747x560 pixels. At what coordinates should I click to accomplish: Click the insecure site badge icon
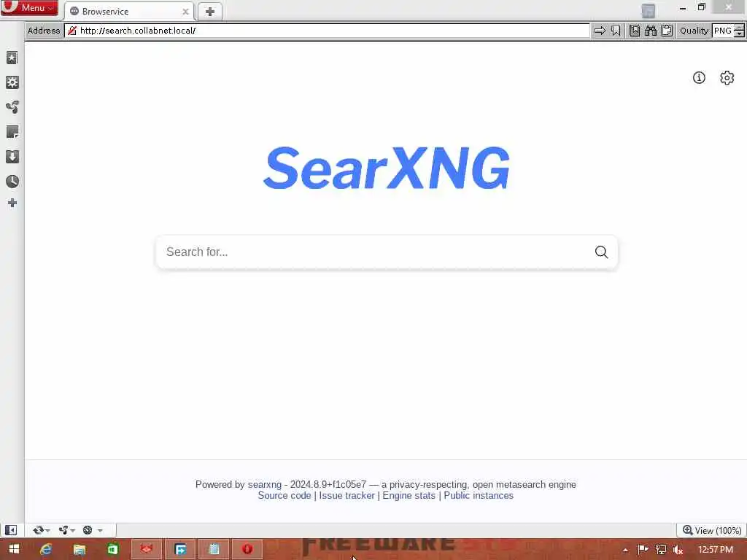click(x=72, y=31)
